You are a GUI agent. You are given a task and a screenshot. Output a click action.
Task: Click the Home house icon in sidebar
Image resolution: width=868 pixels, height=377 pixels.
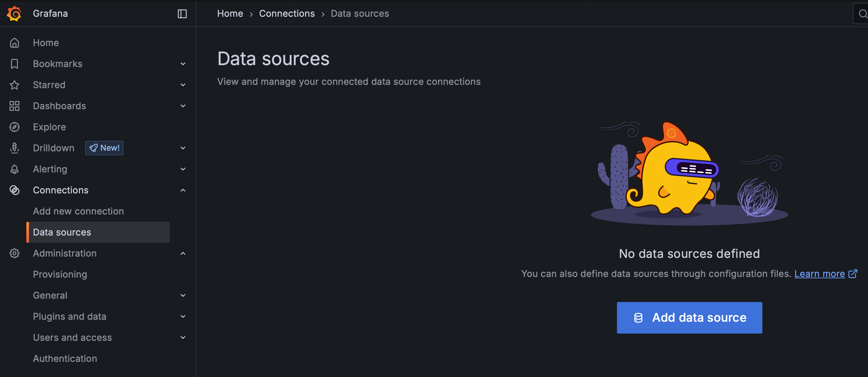click(x=14, y=43)
